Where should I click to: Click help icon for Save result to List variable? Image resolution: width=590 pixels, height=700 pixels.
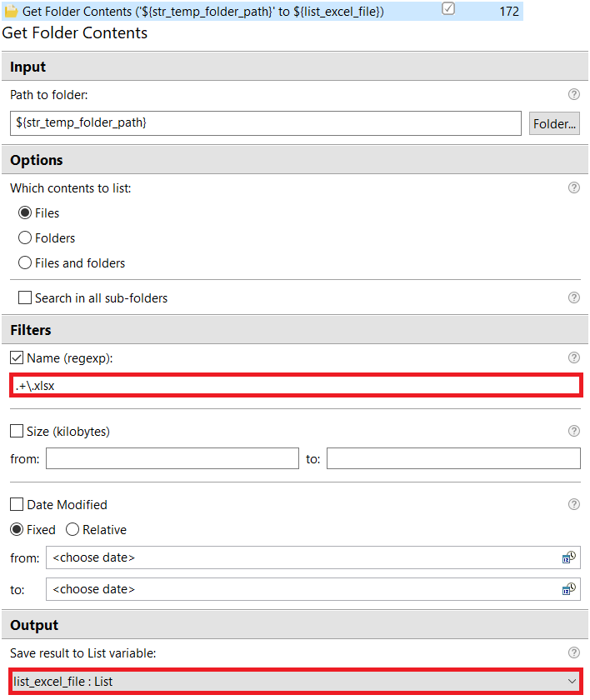pos(573,652)
